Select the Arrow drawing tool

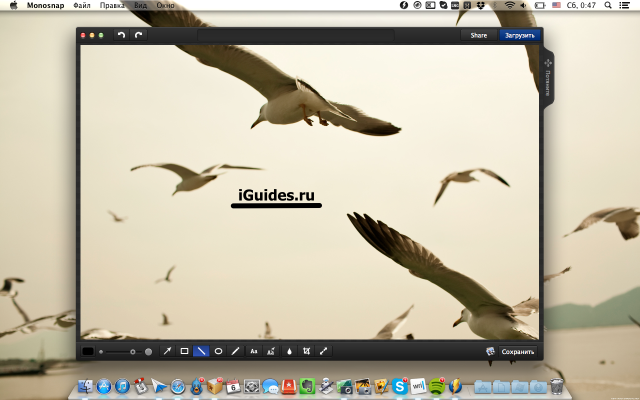167,351
